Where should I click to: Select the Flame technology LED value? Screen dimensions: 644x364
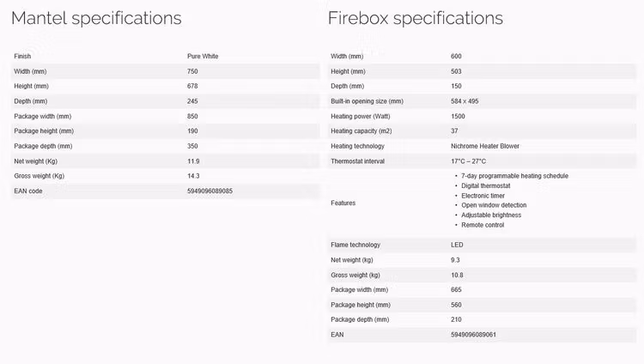(x=457, y=245)
